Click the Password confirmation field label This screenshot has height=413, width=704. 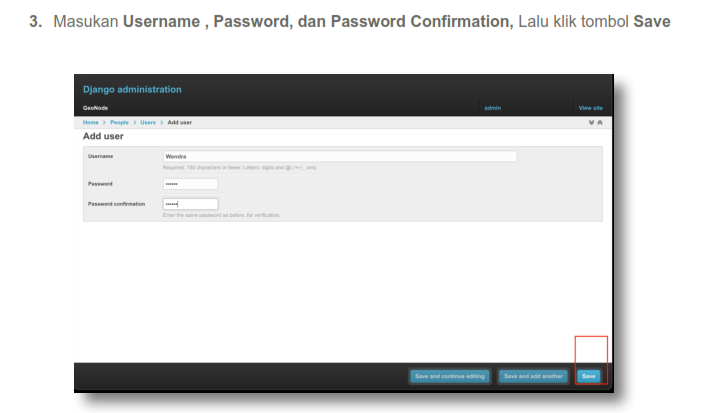coord(116,204)
